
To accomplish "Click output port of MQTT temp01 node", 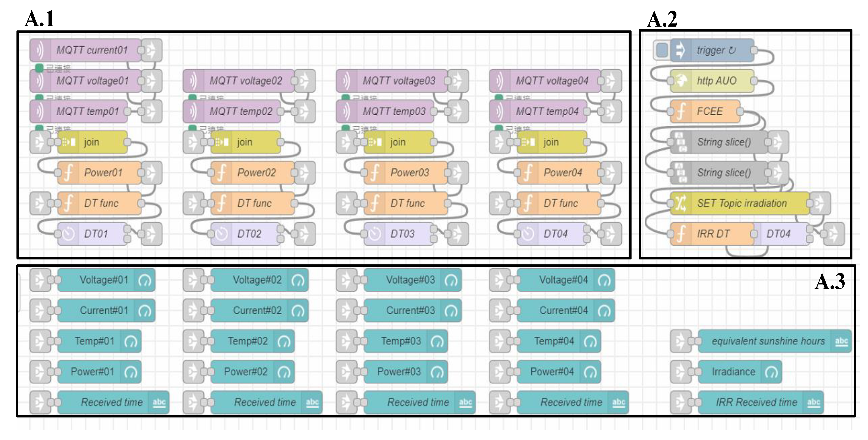I will pos(127,111).
